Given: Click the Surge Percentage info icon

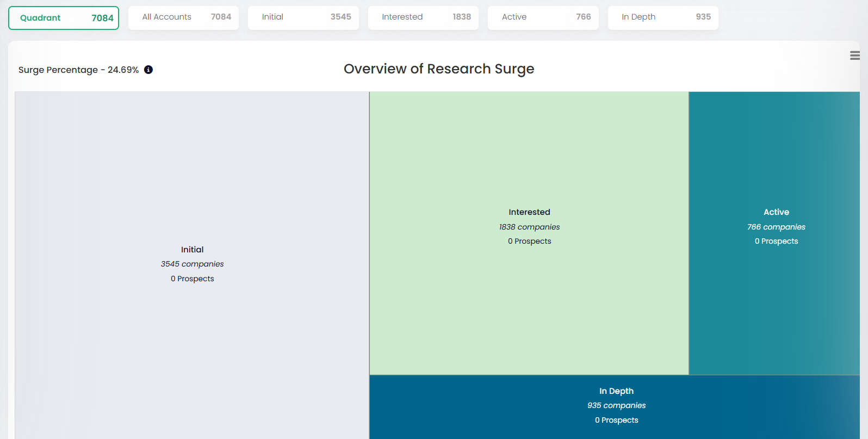Looking at the screenshot, I should [148, 70].
